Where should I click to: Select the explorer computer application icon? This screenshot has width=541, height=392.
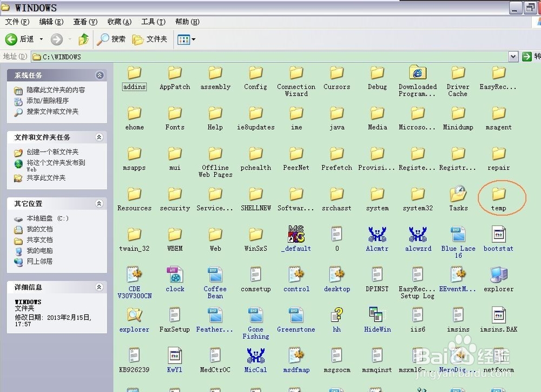tap(499, 275)
